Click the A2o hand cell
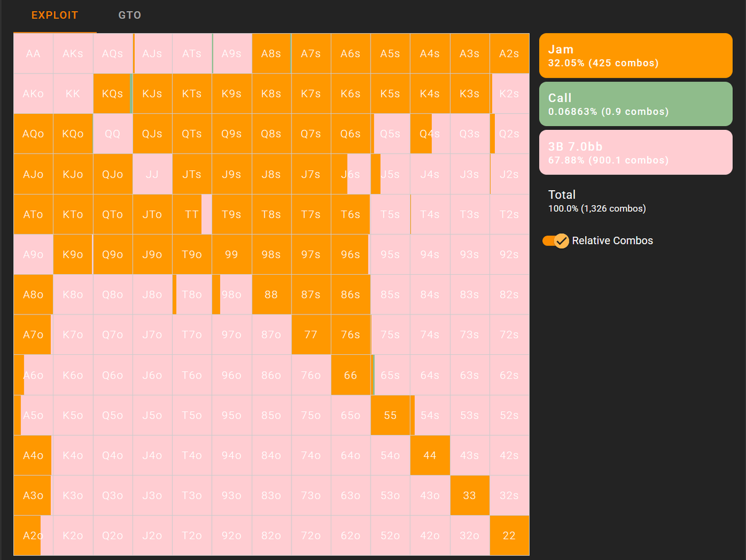This screenshot has height=560, width=746. [x=33, y=535]
